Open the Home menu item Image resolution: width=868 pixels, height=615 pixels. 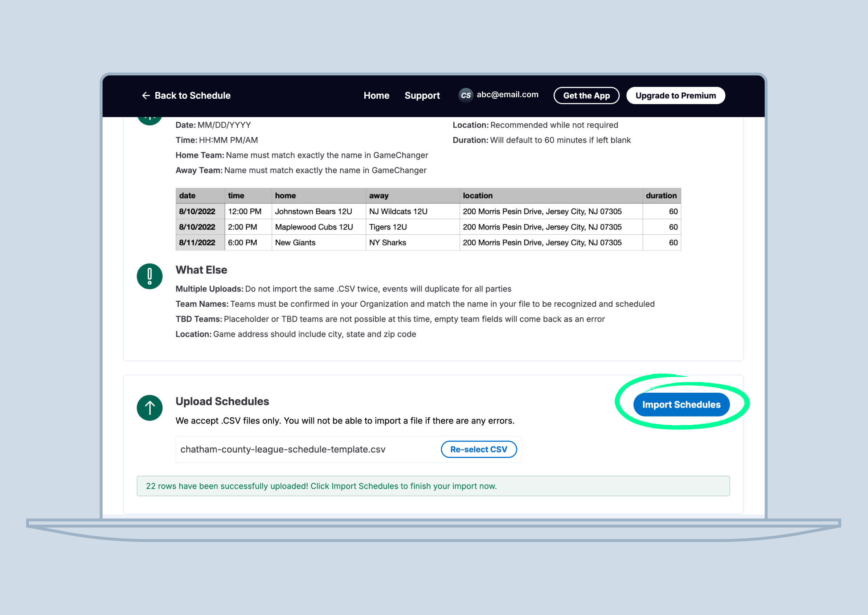[x=376, y=96]
